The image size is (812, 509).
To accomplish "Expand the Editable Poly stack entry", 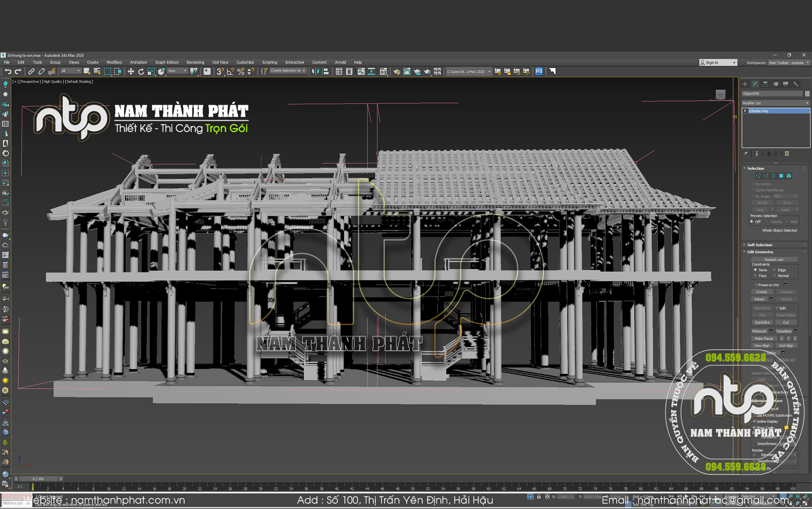I will (746, 111).
